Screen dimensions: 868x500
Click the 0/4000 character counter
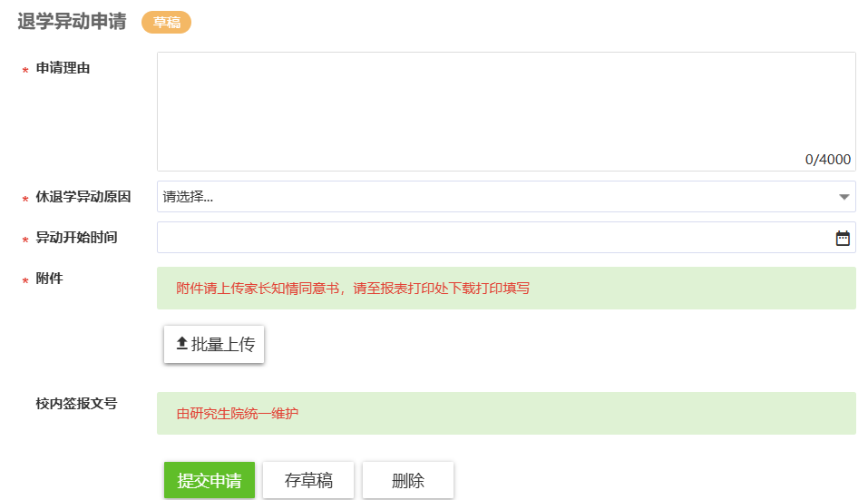pyautogui.click(x=827, y=160)
